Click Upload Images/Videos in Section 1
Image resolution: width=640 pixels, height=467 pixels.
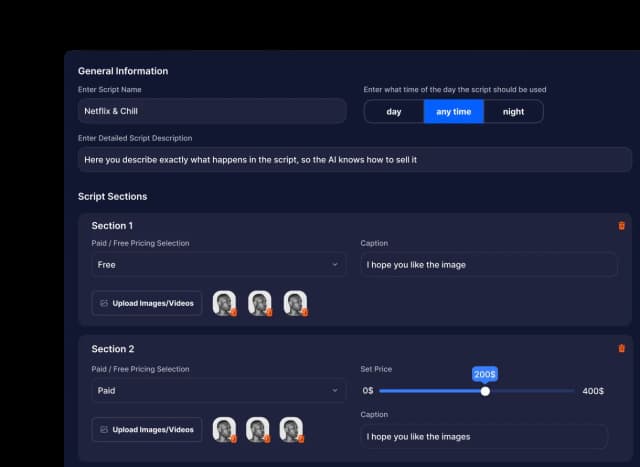click(x=147, y=303)
